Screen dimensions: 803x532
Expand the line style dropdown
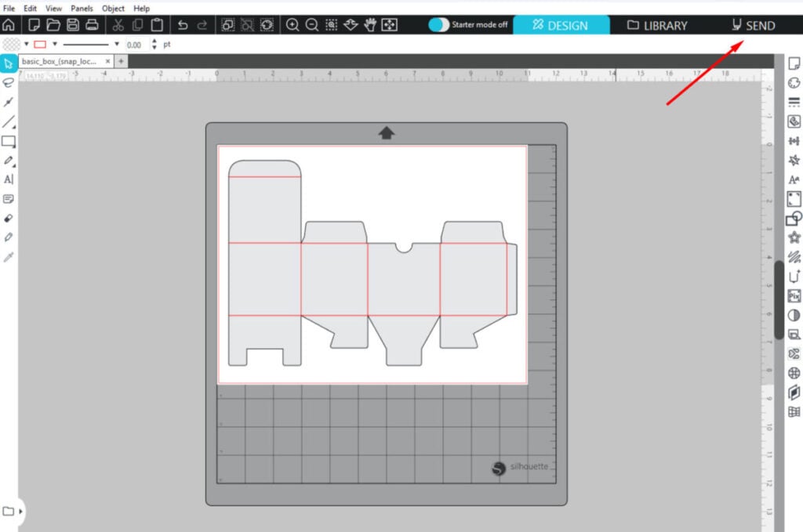(117, 45)
